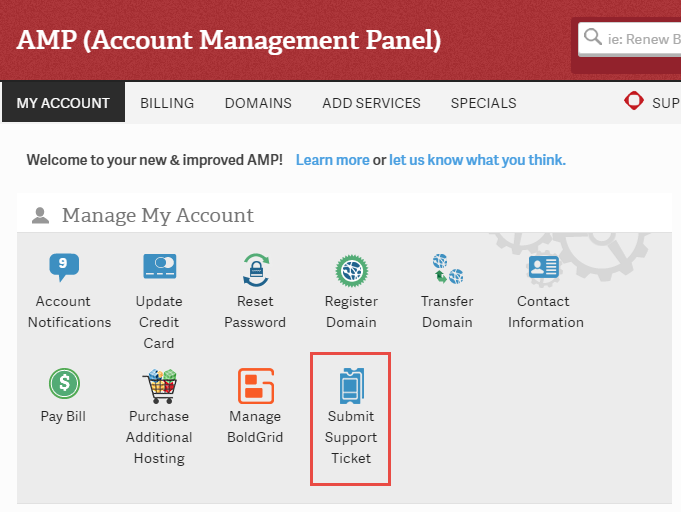Open the BILLING tab
Screen dimensions: 681x512
pyautogui.click(x=167, y=103)
